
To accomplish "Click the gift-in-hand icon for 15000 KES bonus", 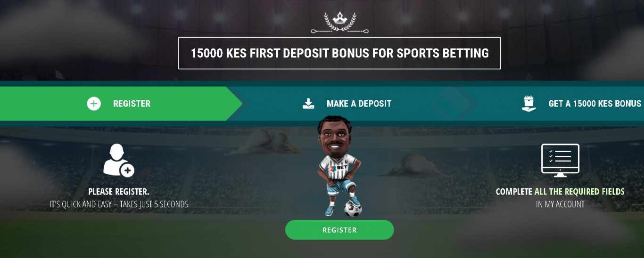I will pyautogui.click(x=529, y=104).
